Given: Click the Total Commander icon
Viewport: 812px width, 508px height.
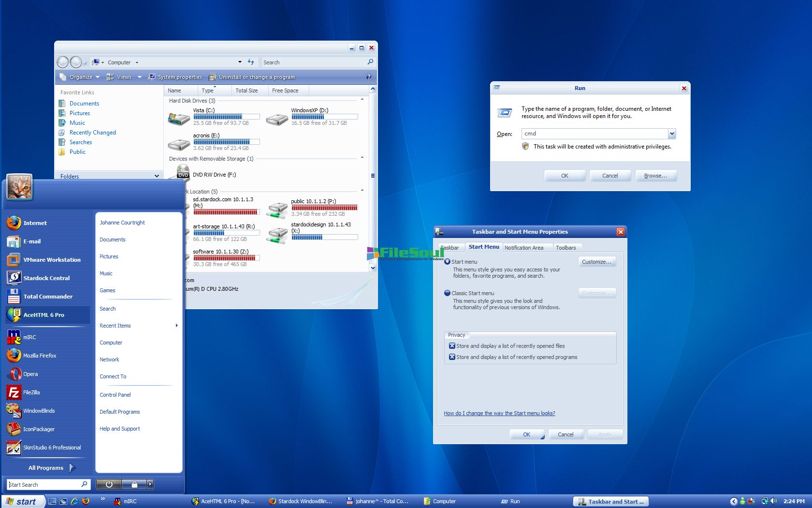Looking at the screenshot, I should pos(14,297).
